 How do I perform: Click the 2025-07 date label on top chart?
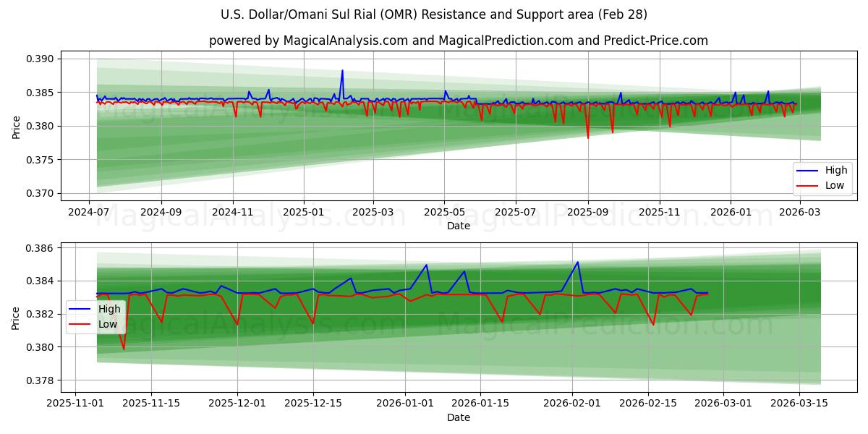(x=515, y=212)
